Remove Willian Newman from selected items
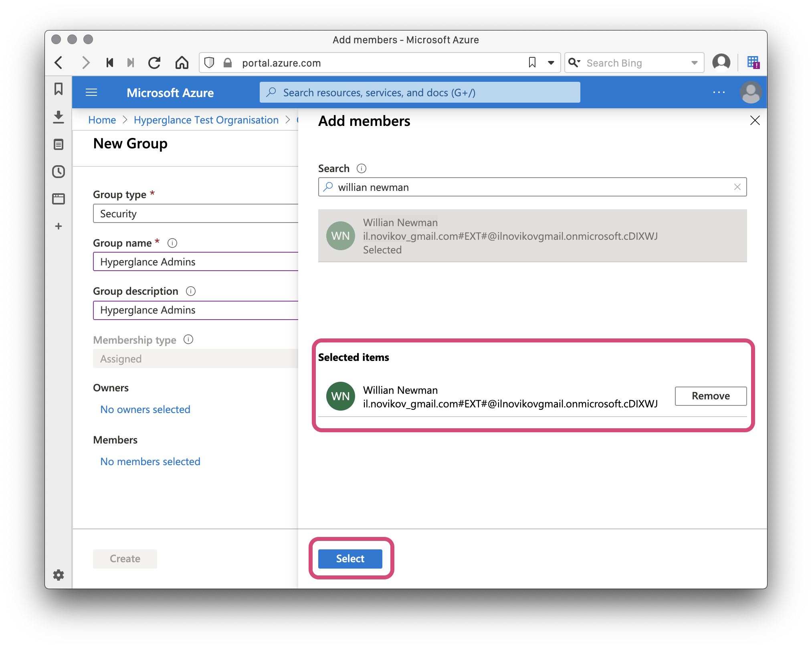The image size is (812, 648). (710, 396)
